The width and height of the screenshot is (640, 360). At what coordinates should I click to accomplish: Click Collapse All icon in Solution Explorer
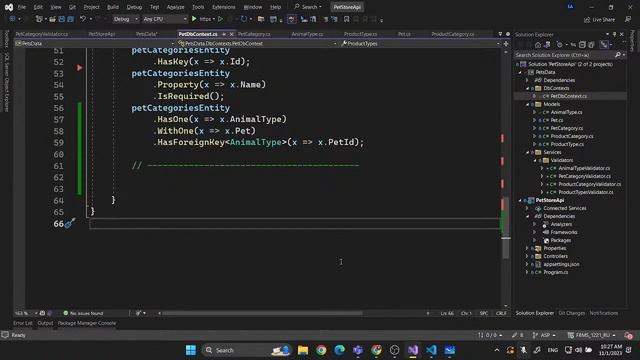582,44
